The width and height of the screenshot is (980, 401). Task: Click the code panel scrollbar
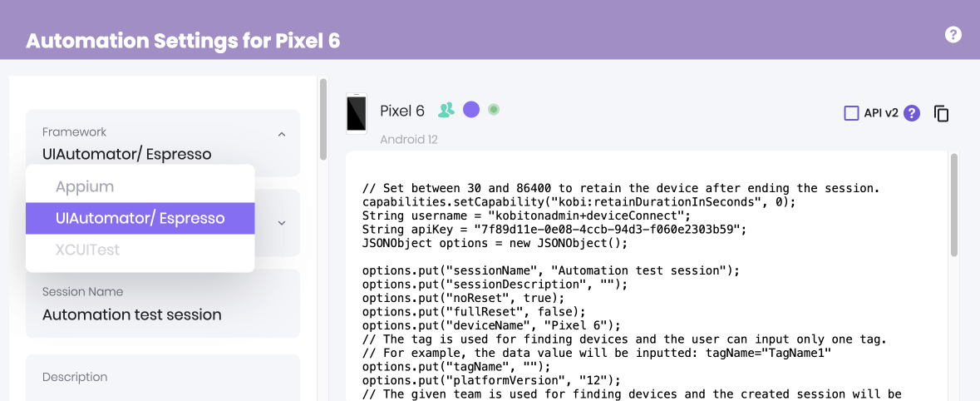click(x=954, y=205)
